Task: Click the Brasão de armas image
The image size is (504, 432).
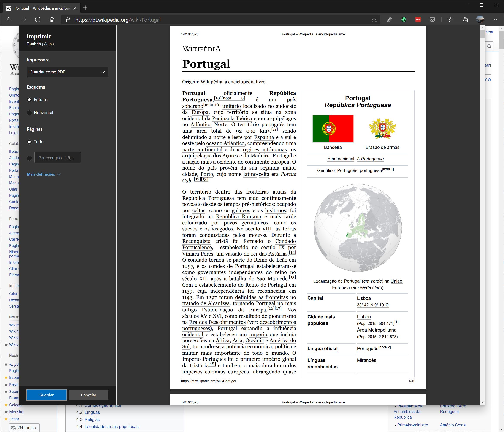Action: (x=382, y=129)
